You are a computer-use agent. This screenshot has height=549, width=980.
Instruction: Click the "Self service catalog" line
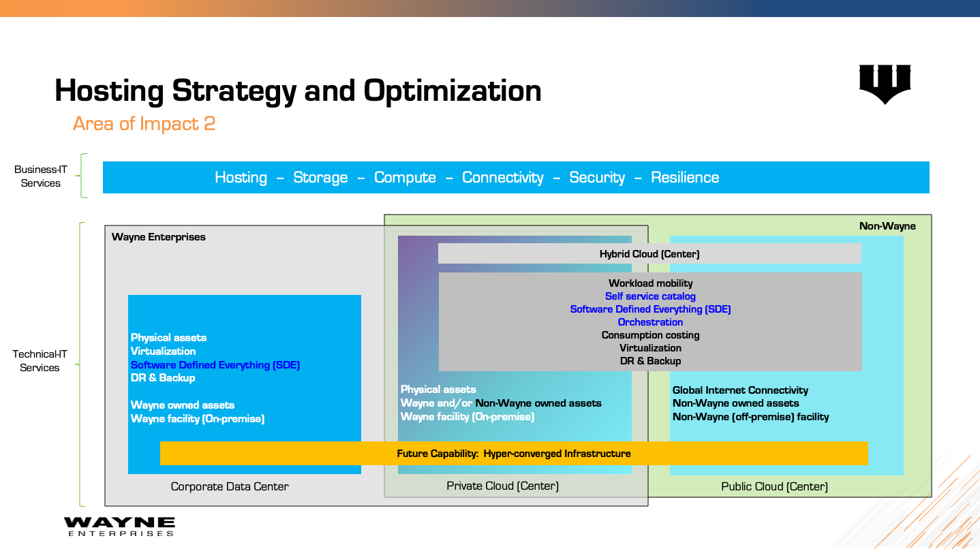[650, 296]
